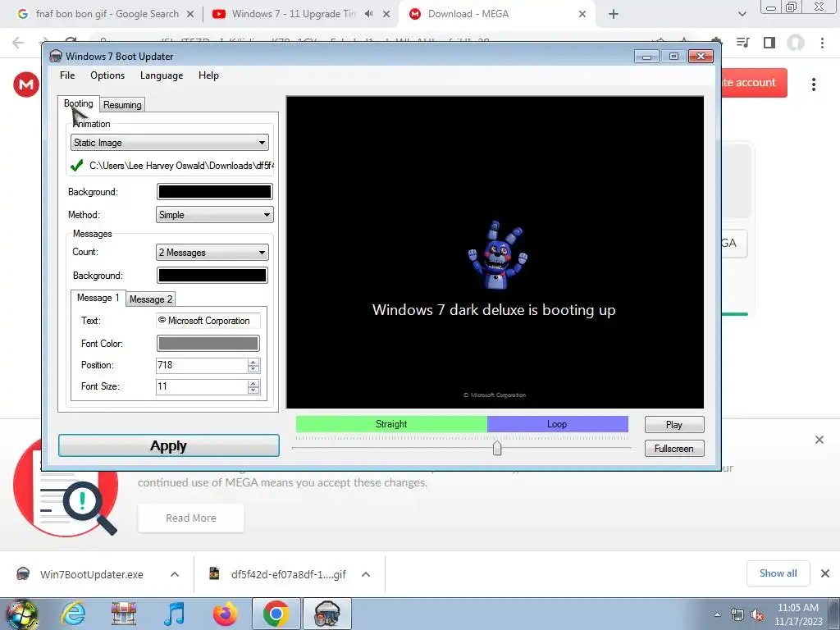Screen dimensions: 840x630
Task: Click the MEGA logo icon
Action: [26, 84]
